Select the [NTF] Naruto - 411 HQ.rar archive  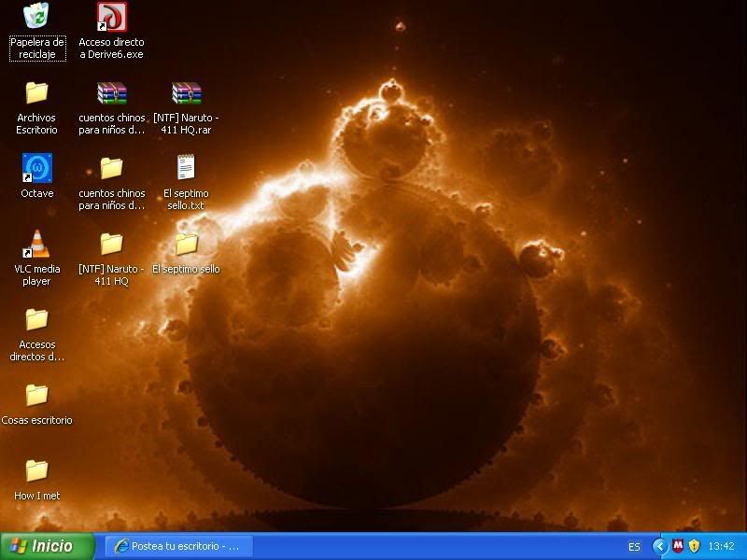[187, 92]
